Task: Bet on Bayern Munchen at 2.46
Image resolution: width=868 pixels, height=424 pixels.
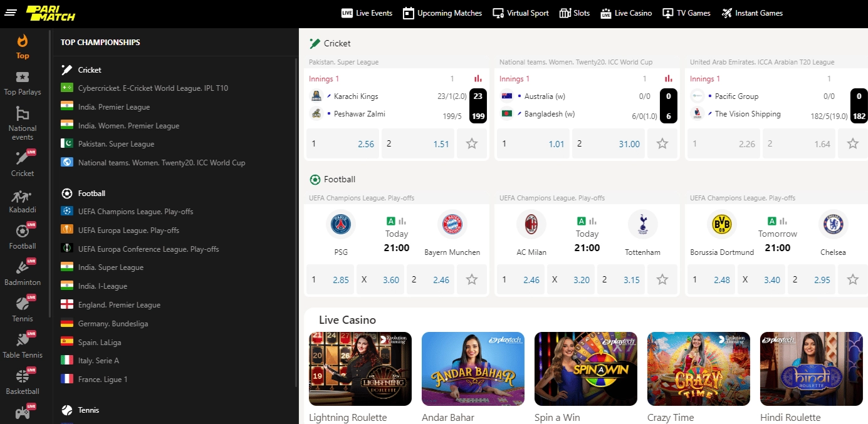Action: [431, 279]
